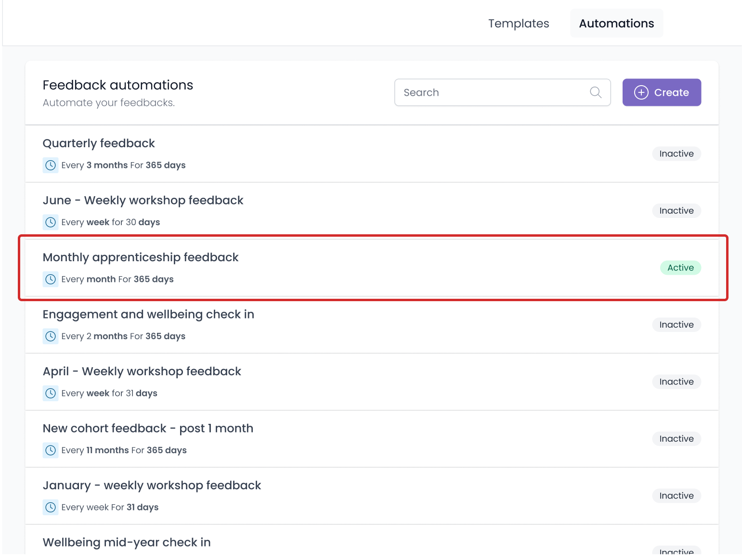Click 'Every 11 months For 365 days' text
Image resolution: width=742 pixels, height=560 pixels.
pos(124,450)
